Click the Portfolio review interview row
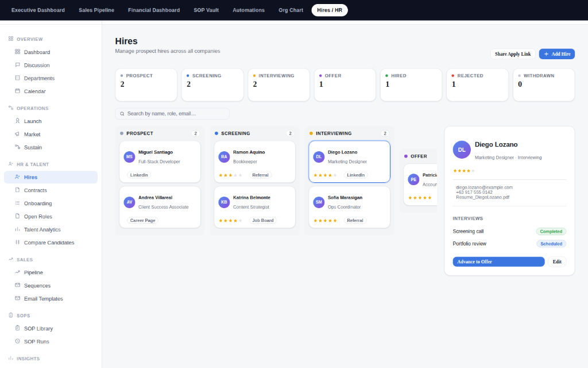This screenshot has width=588, height=368. pos(509,244)
